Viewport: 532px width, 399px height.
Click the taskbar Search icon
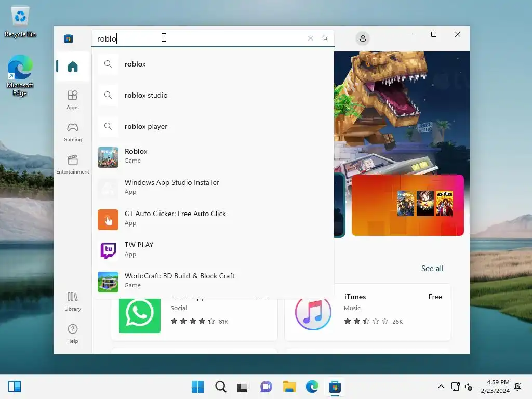(x=220, y=387)
